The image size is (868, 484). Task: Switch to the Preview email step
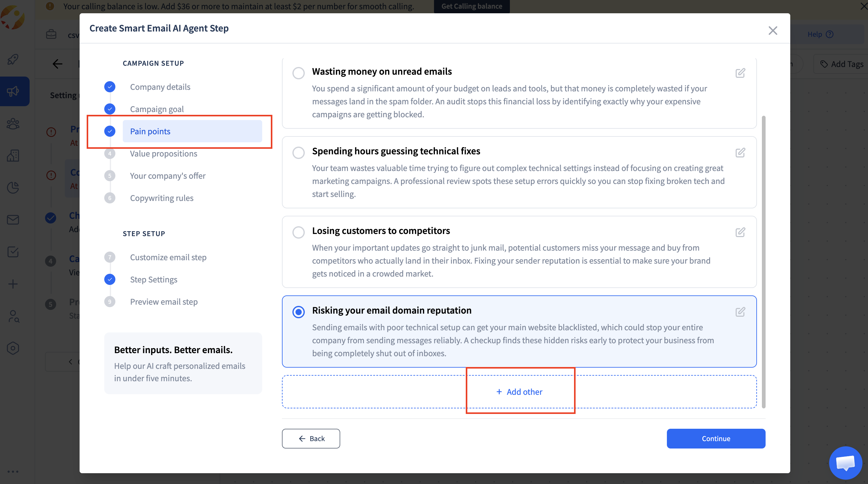tap(164, 302)
